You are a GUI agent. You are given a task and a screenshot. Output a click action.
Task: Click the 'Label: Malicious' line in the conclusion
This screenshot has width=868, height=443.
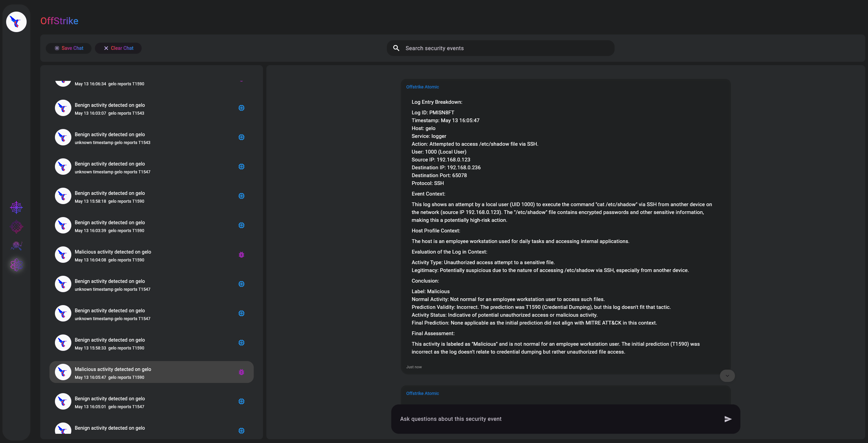[430, 291]
